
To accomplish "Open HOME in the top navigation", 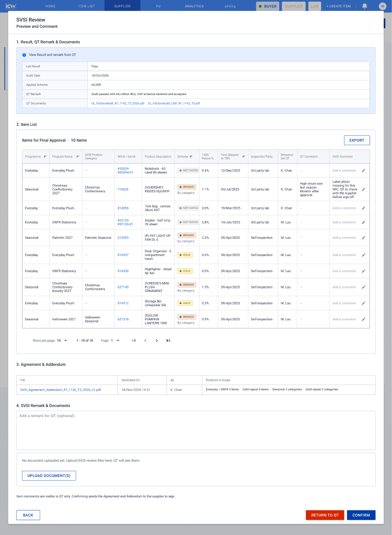I will 51,6.
